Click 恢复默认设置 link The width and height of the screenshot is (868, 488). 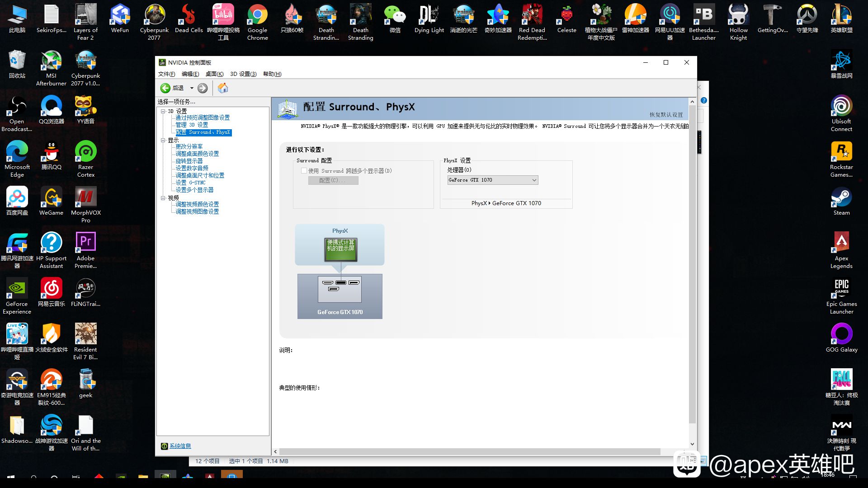pyautogui.click(x=666, y=115)
